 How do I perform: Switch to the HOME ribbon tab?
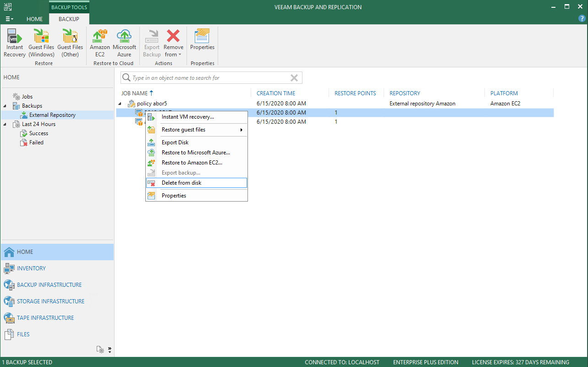coord(34,19)
